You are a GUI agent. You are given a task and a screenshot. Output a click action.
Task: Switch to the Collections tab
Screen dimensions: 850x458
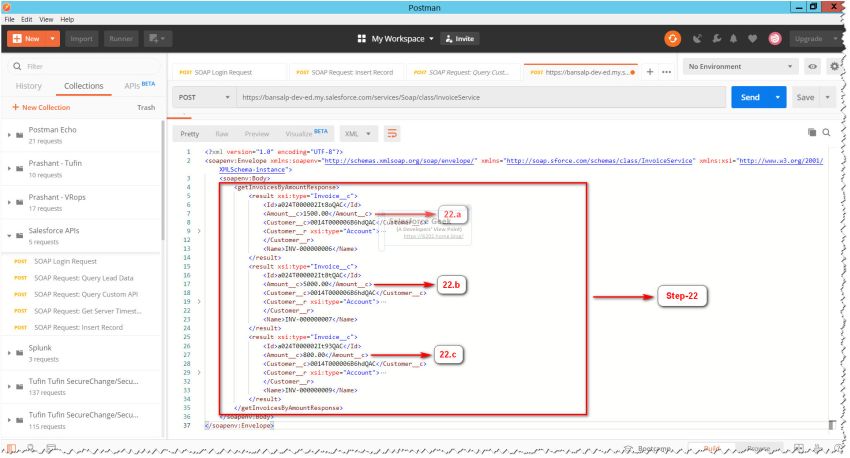point(83,86)
